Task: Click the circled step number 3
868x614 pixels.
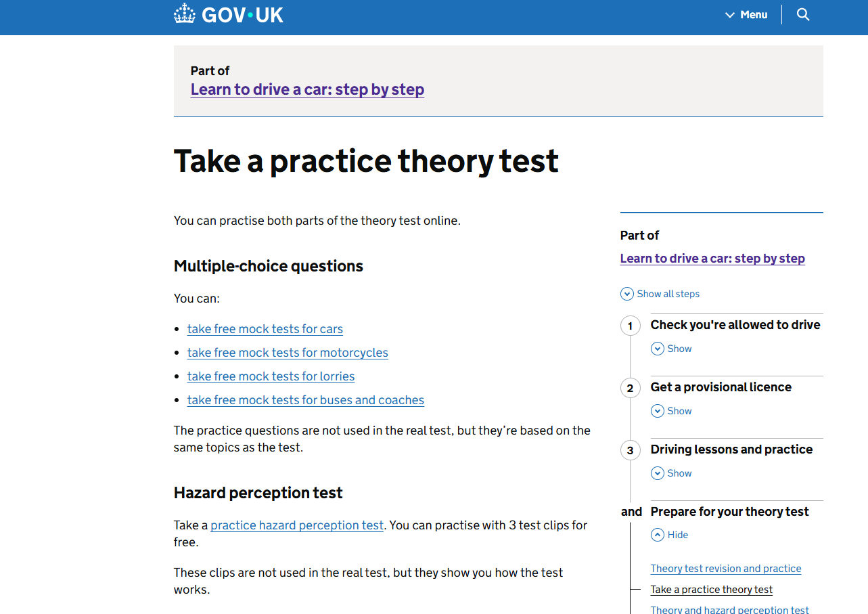Action: pos(630,450)
